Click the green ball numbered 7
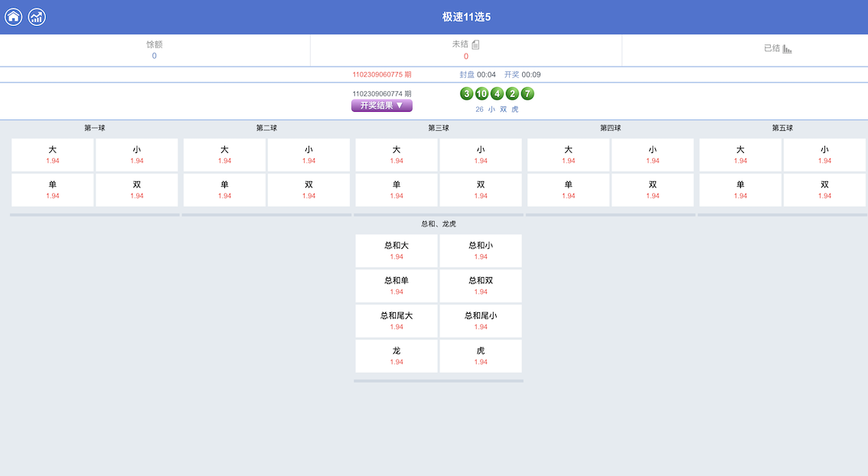The image size is (868, 476). (x=527, y=93)
